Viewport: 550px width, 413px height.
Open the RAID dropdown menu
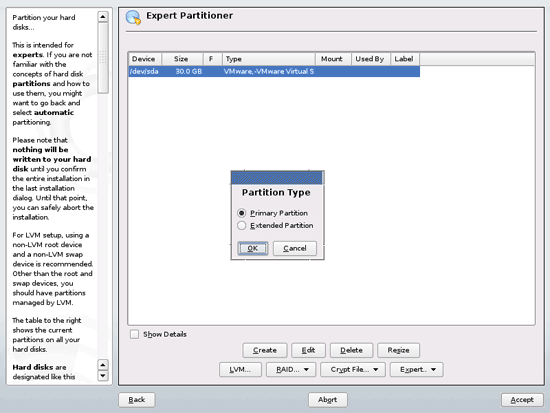(x=291, y=369)
